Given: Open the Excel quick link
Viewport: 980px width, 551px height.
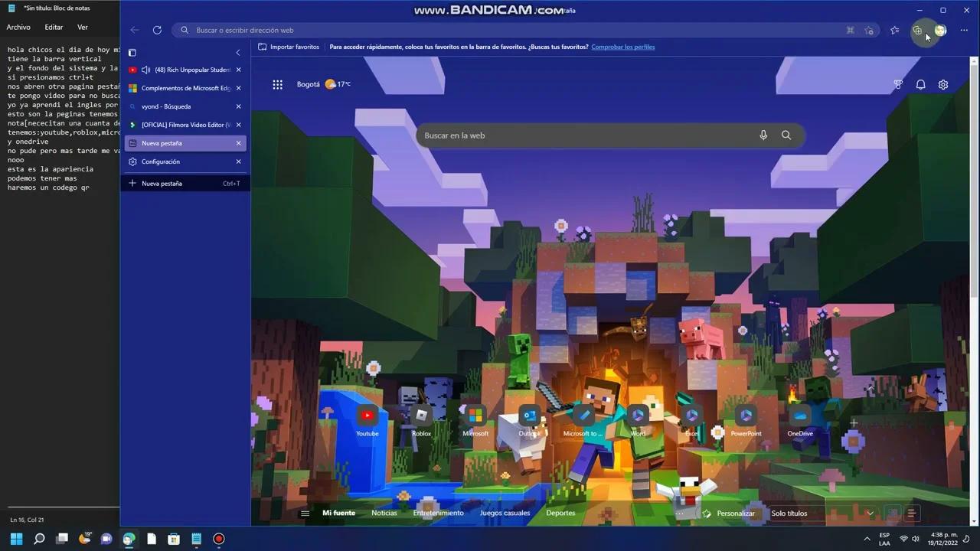Looking at the screenshot, I should tap(691, 421).
